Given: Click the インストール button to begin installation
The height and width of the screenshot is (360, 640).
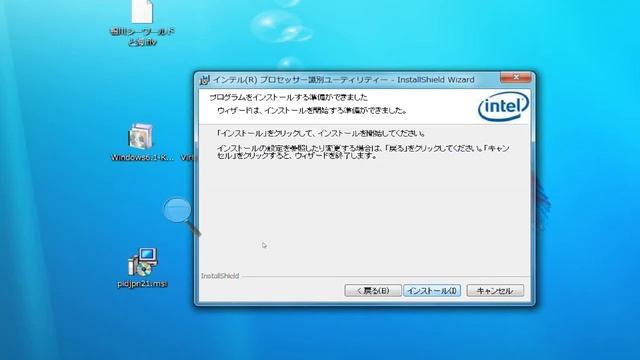Looking at the screenshot, I should (x=432, y=291).
